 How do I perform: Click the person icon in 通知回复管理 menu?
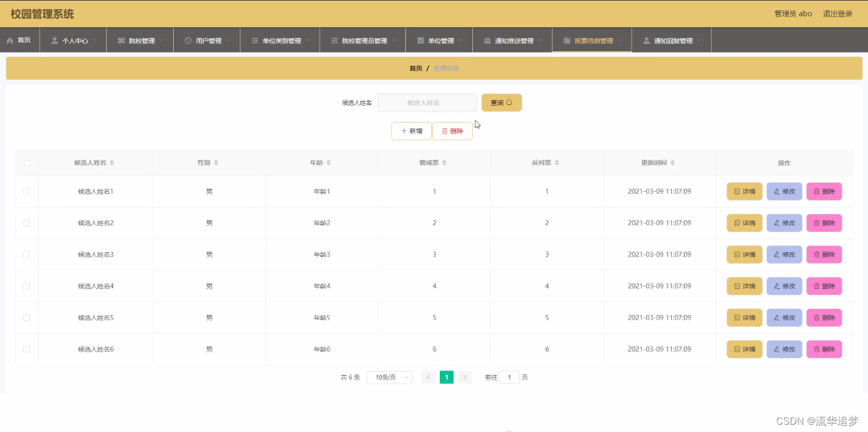[647, 40]
